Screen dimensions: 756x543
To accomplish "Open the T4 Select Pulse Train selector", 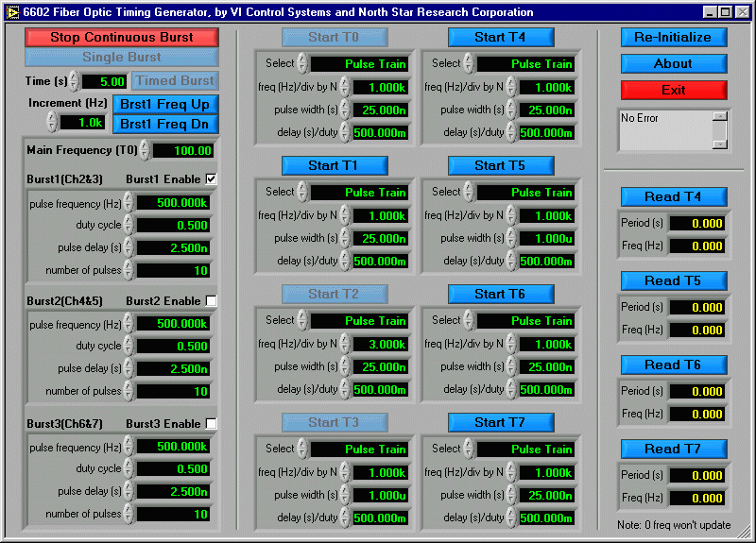I will (x=526, y=63).
